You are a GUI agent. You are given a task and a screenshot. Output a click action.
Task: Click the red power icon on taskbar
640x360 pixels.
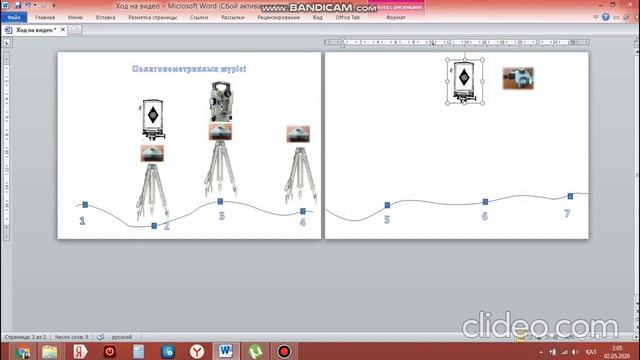pyautogui.click(x=109, y=351)
